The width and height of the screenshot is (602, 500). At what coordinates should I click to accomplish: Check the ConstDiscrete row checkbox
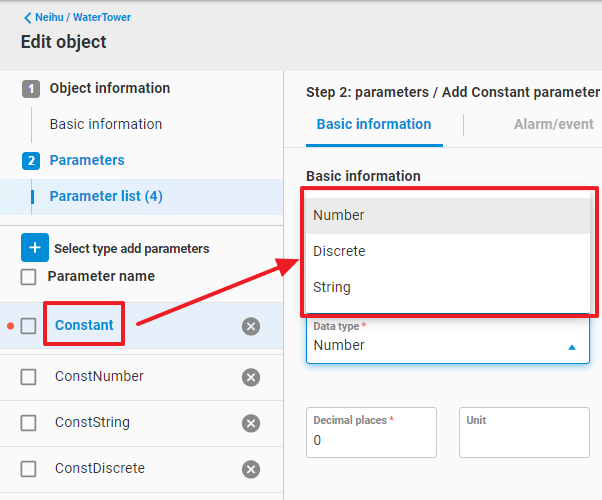(x=29, y=469)
